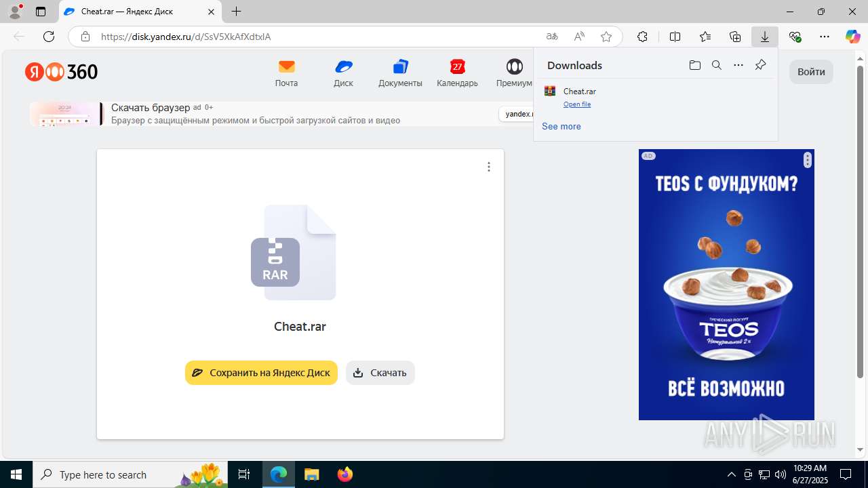Open Extensions puzzle icon
The image size is (868, 488).
coord(642,37)
